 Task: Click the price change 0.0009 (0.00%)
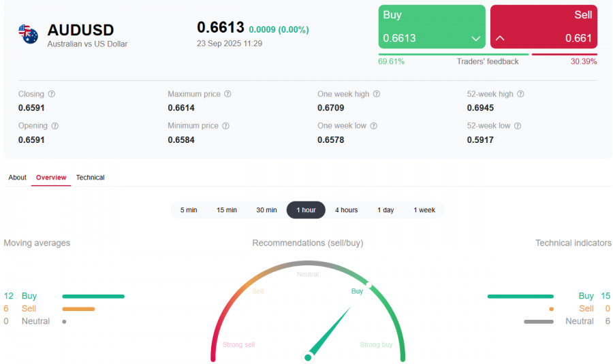(x=279, y=30)
